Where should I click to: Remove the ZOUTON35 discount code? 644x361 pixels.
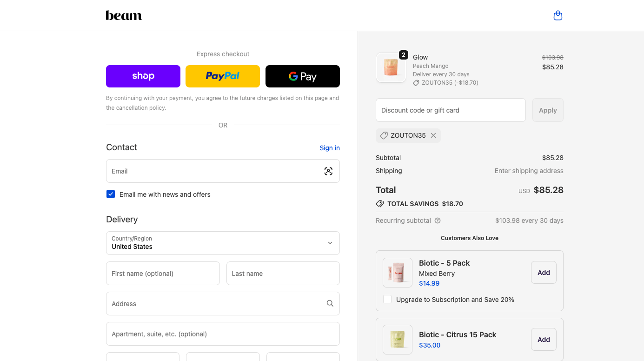click(x=433, y=135)
